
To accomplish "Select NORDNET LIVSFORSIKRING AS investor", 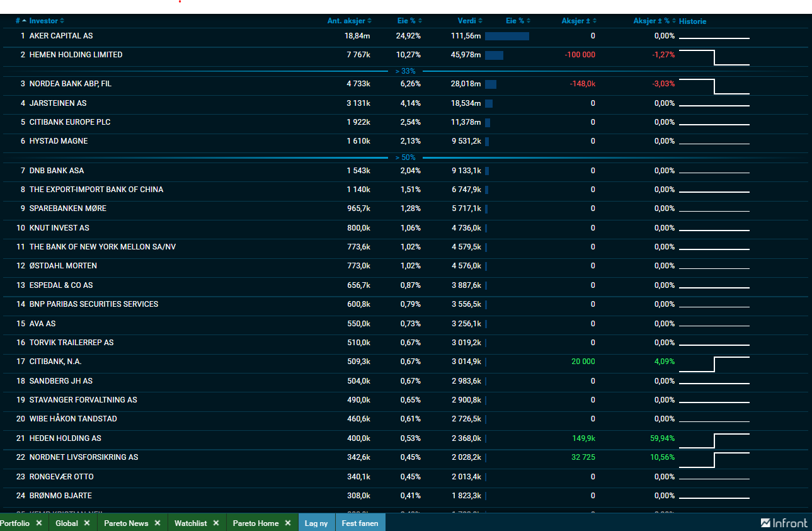I will point(84,457).
